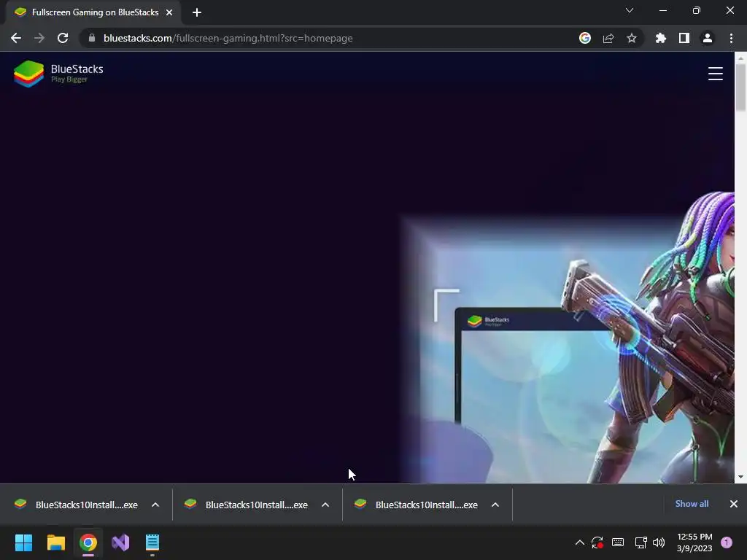Open the Windows Start menu
This screenshot has height=560, width=747.
pos(23,542)
